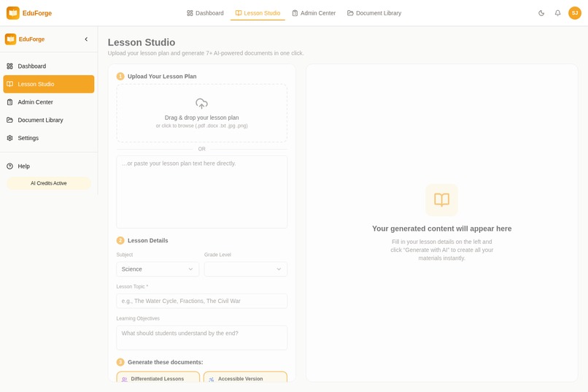Click the sidebar EduForge book logo
Screen dimensions: 588x392
point(10,39)
